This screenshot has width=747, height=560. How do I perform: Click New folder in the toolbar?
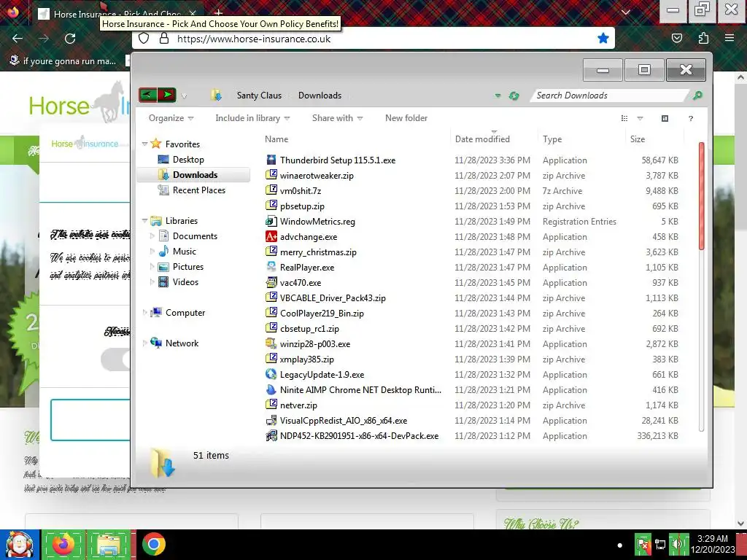[406, 118]
